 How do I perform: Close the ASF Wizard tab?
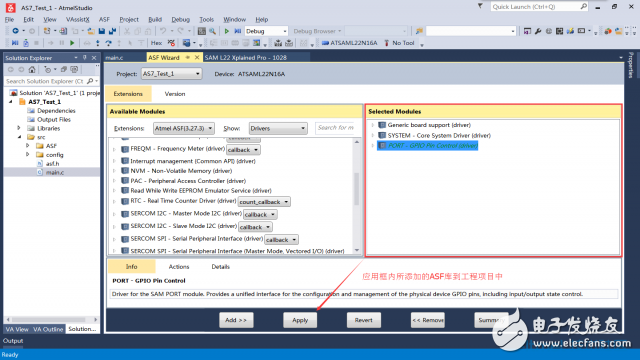coord(197,58)
